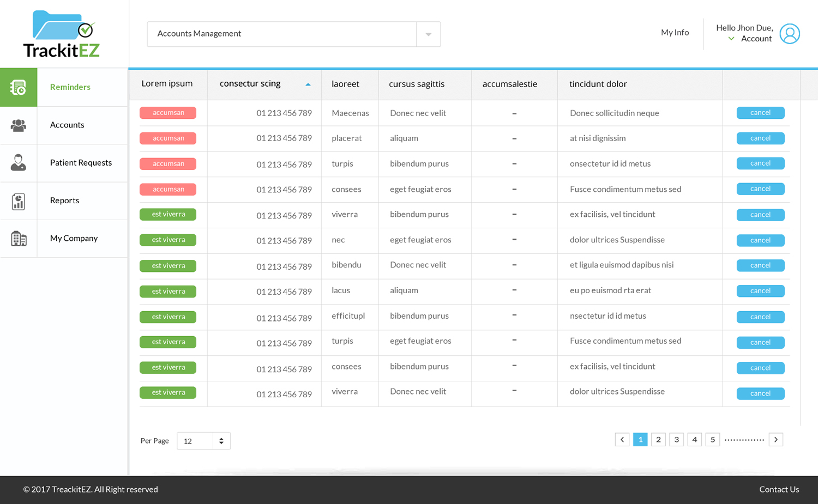Click the My Company building icon
818x504 pixels.
(x=19, y=239)
